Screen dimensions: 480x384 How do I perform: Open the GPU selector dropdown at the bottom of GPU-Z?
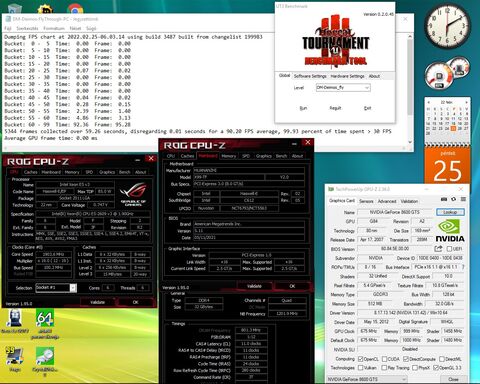pos(367,379)
